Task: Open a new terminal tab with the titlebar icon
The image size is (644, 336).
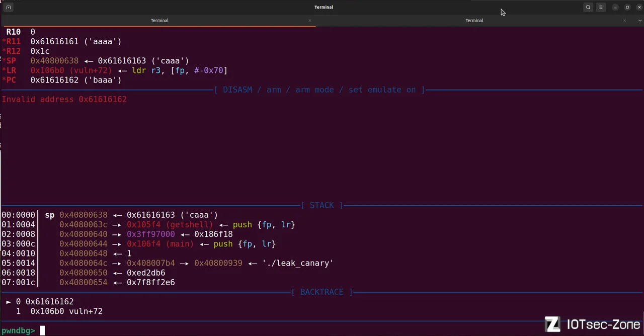Action: [9, 7]
